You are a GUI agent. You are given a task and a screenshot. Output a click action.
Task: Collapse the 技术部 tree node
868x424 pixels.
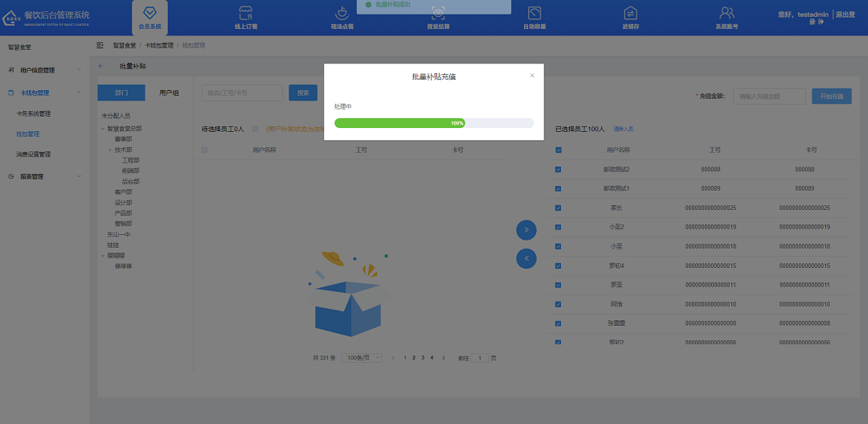pos(110,150)
